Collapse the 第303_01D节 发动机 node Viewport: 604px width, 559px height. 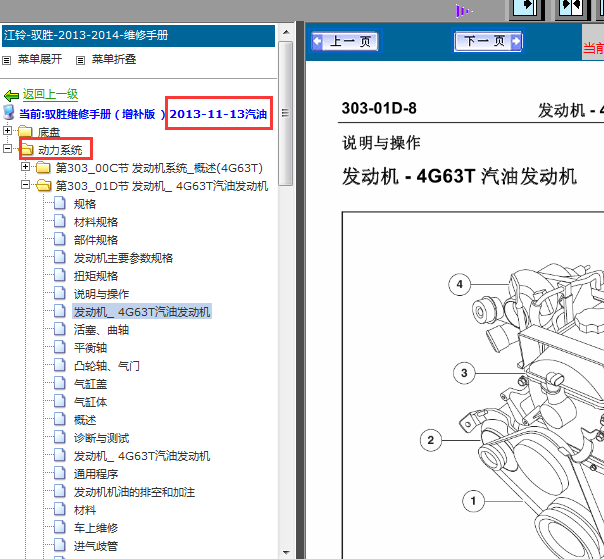25,185
